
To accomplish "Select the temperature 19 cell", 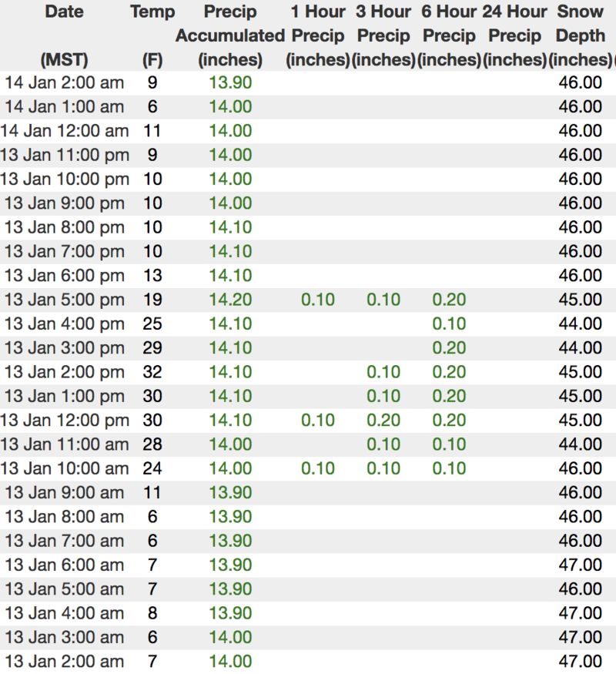I will (152, 300).
